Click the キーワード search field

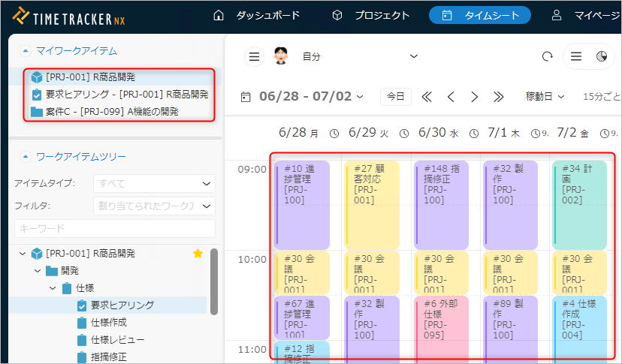114,228
